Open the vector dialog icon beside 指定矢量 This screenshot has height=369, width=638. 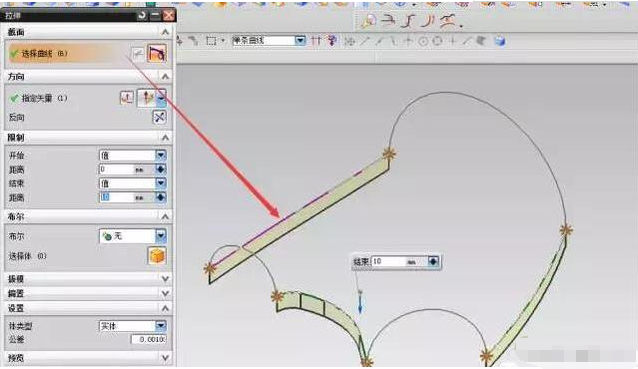pyautogui.click(x=127, y=98)
